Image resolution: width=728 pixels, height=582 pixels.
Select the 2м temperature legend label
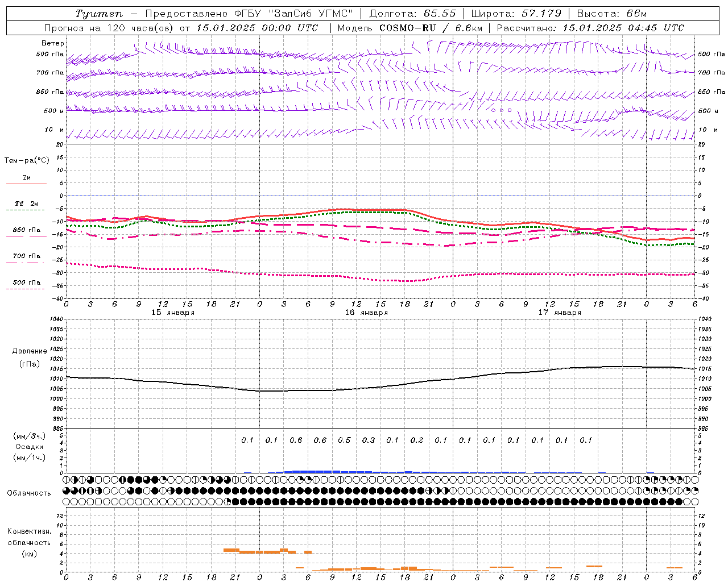coord(27,178)
